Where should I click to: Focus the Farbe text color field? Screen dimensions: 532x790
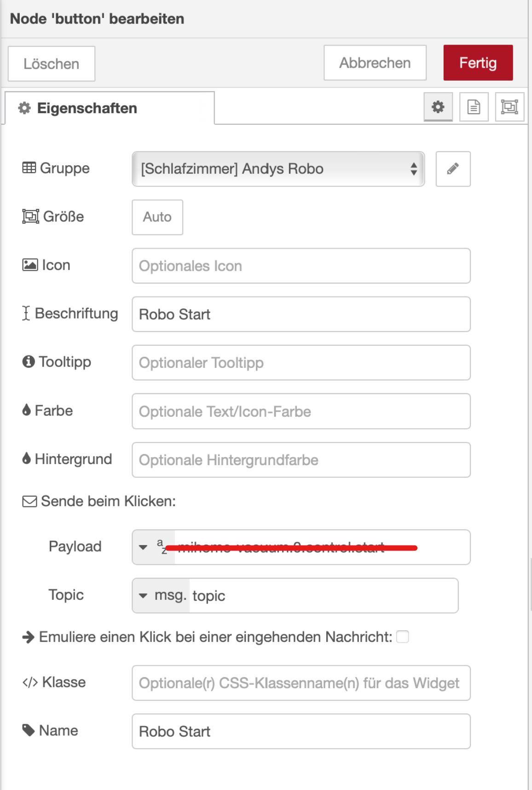[301, 412]
